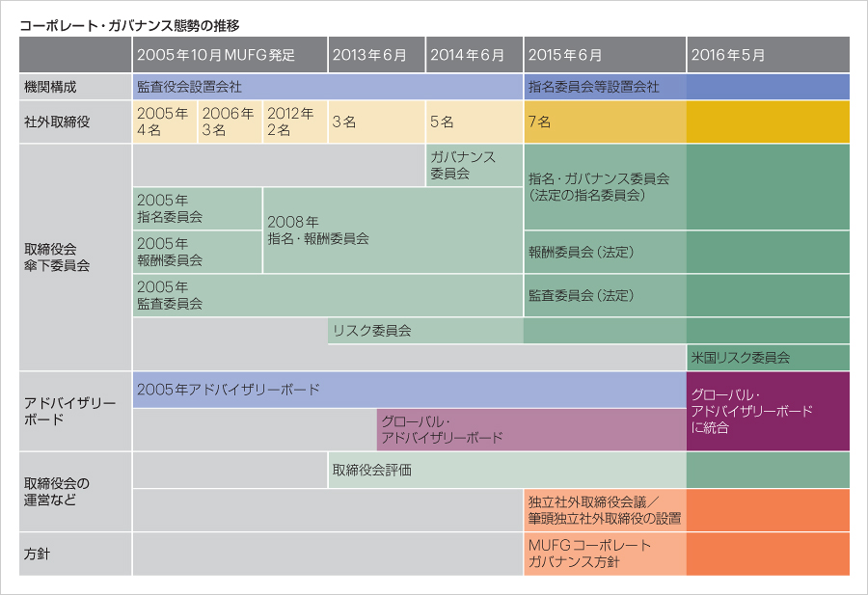The height and width of the screenshot is (595, 868).
Task: Select the 2016年5月 column header
Action: 769,55
